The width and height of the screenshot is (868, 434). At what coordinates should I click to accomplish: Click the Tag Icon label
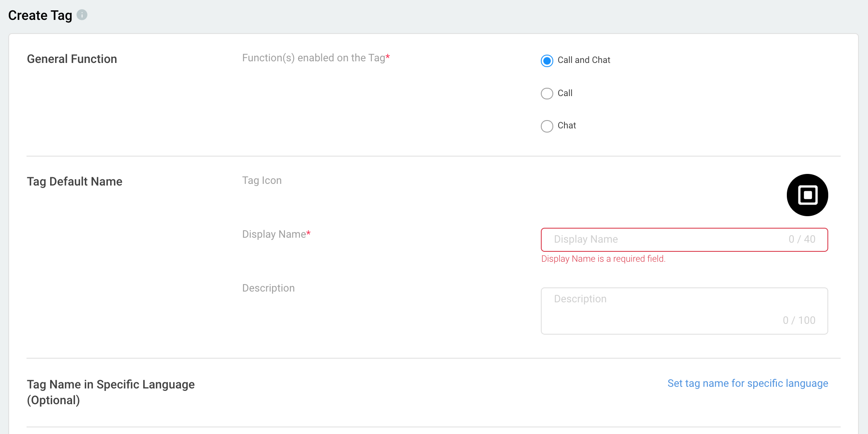[x=262, y=181]
